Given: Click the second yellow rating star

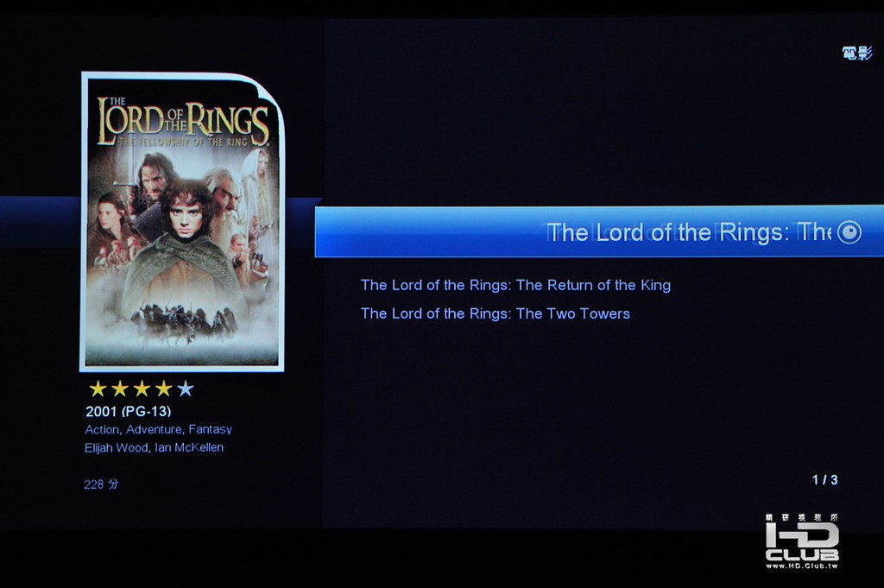Looking at the screenshot, I should tap(119, 389).
